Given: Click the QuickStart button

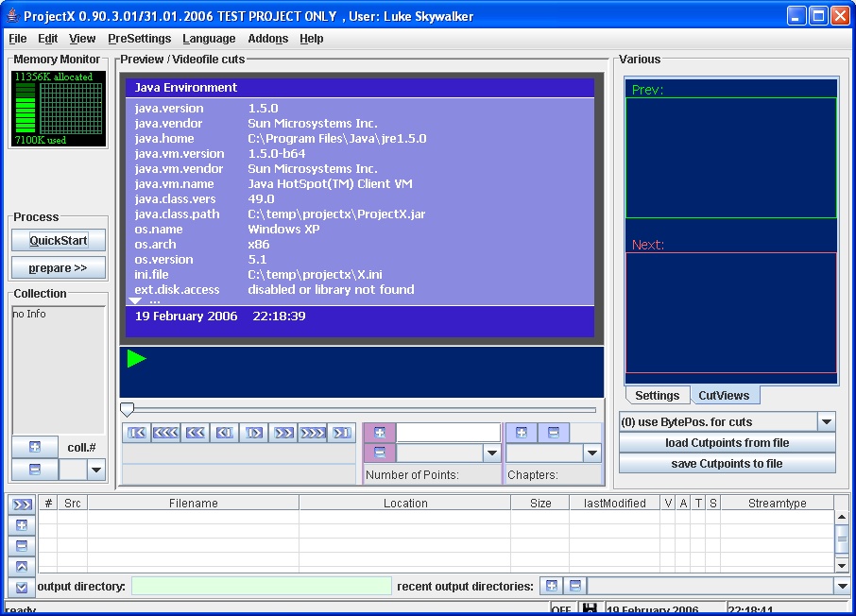Looking at the screenshot, I should pyautogui.click(x=59, y=240).
